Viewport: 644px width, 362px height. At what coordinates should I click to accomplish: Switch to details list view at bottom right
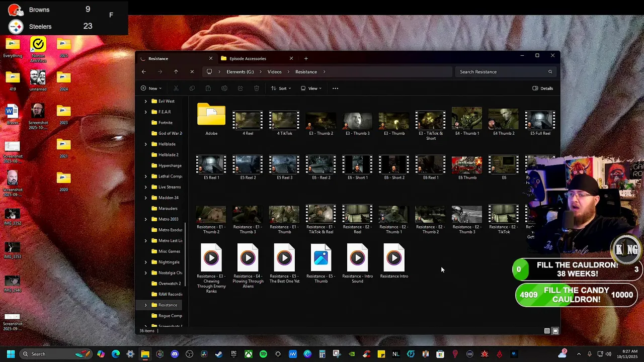547,331
